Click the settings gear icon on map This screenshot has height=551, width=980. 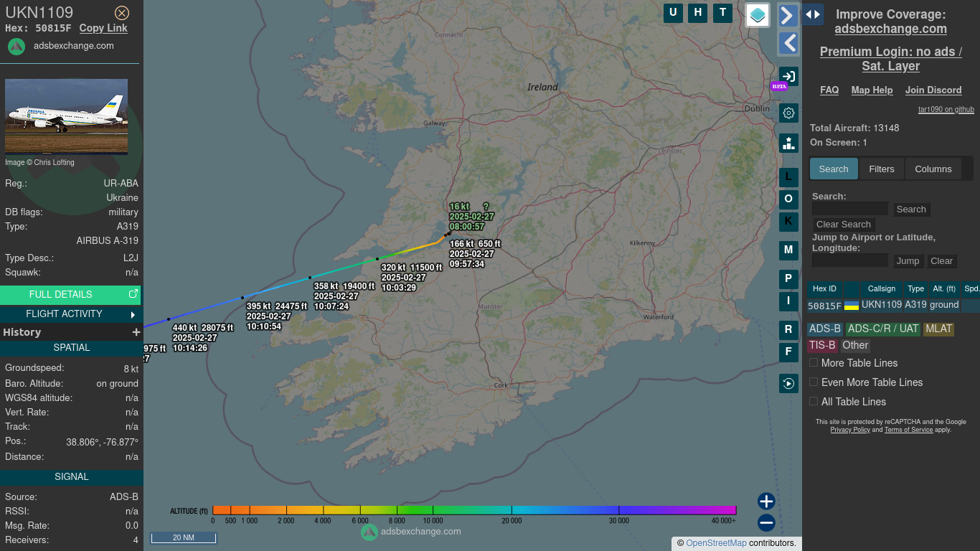coord(788,113)
